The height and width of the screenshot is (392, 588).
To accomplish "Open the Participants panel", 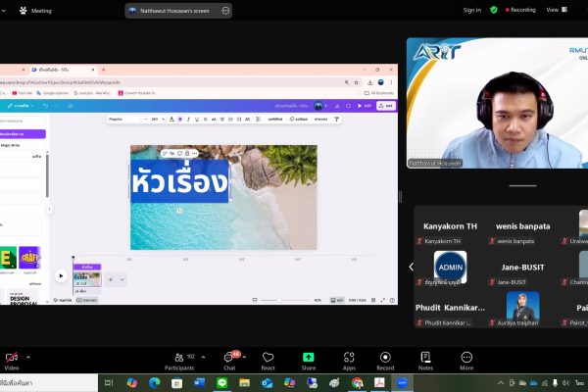I will pos(179,361).
